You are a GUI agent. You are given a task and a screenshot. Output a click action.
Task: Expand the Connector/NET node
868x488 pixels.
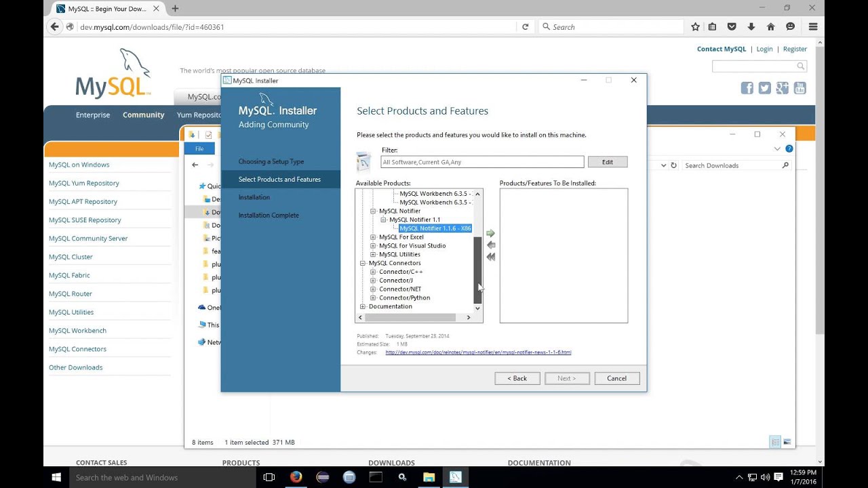click(373, 289)
